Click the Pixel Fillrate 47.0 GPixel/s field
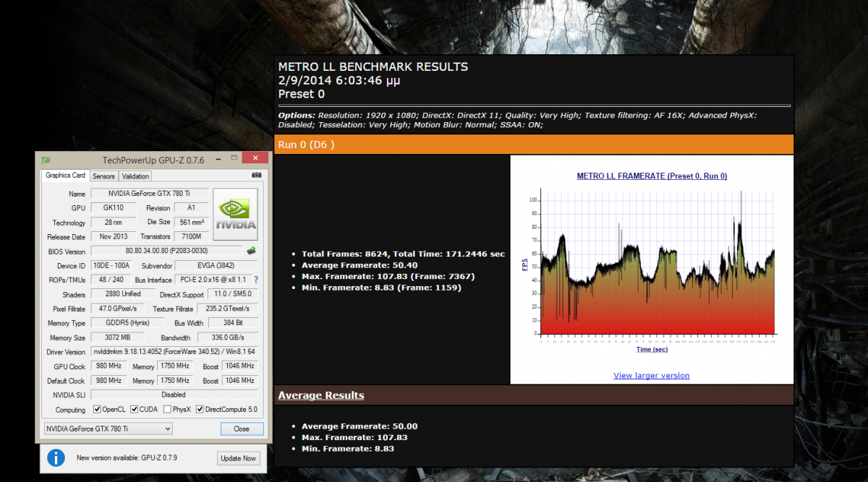Image resolution: width=868 pixels, height=482 pixels. point(119,309)
